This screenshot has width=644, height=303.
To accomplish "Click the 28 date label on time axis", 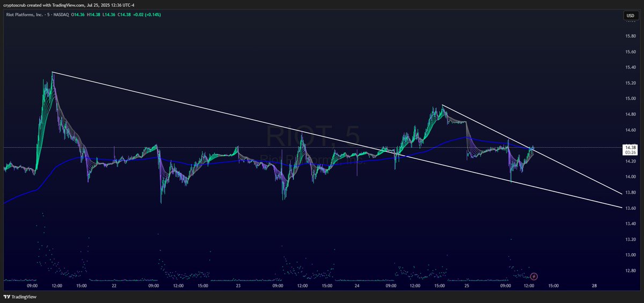I will pos(594,286).
